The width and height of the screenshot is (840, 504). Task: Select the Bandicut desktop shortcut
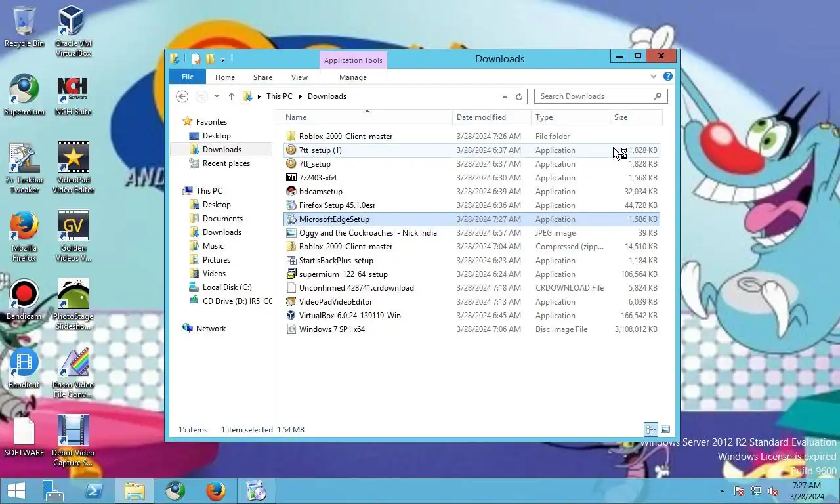24,368
